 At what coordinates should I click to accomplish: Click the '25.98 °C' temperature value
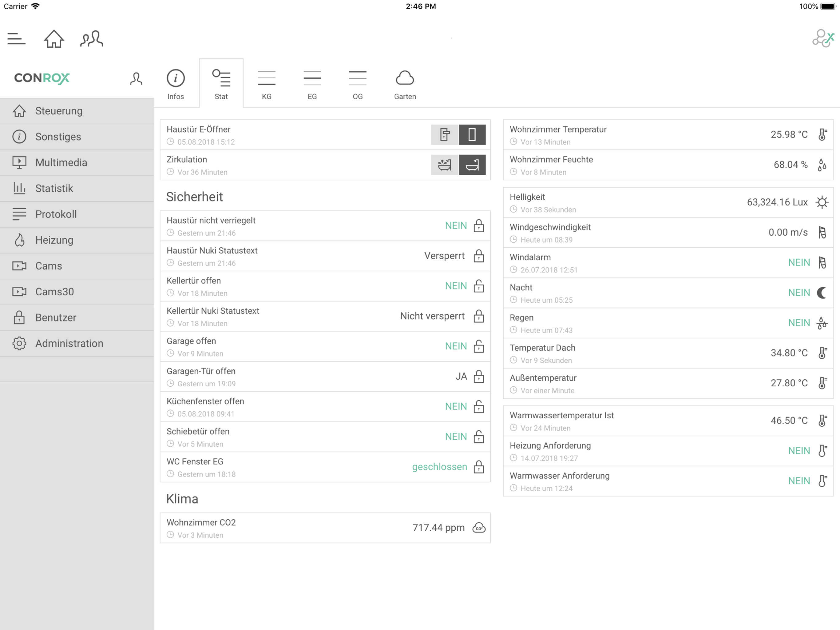point(789,134)
